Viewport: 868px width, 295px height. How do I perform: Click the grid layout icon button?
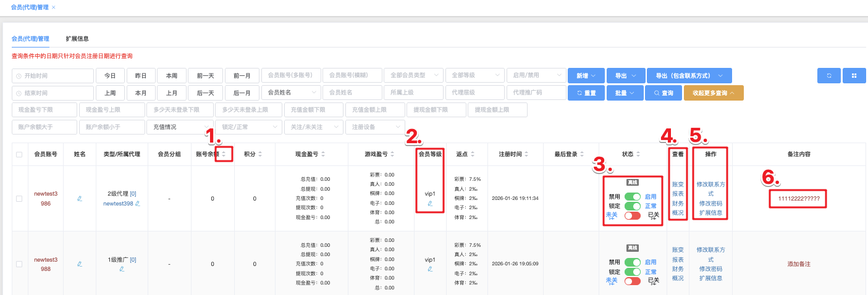[854, 75]
